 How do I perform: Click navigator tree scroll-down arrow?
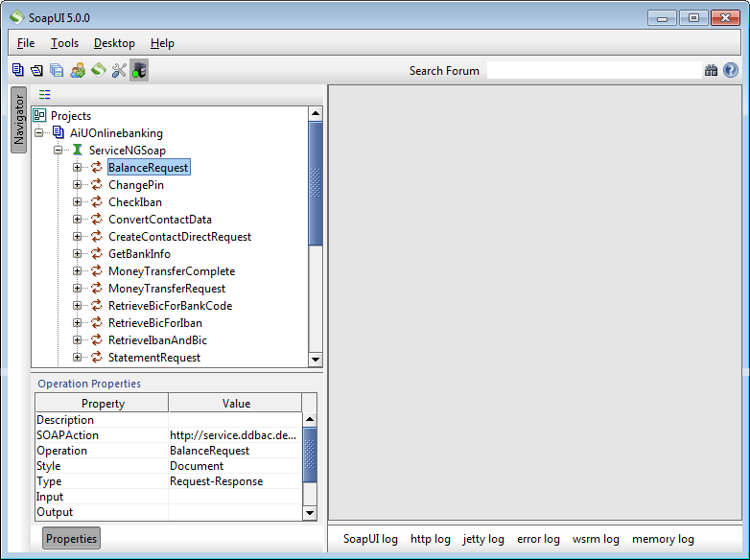pyautogui.click(x=316, y=360)
